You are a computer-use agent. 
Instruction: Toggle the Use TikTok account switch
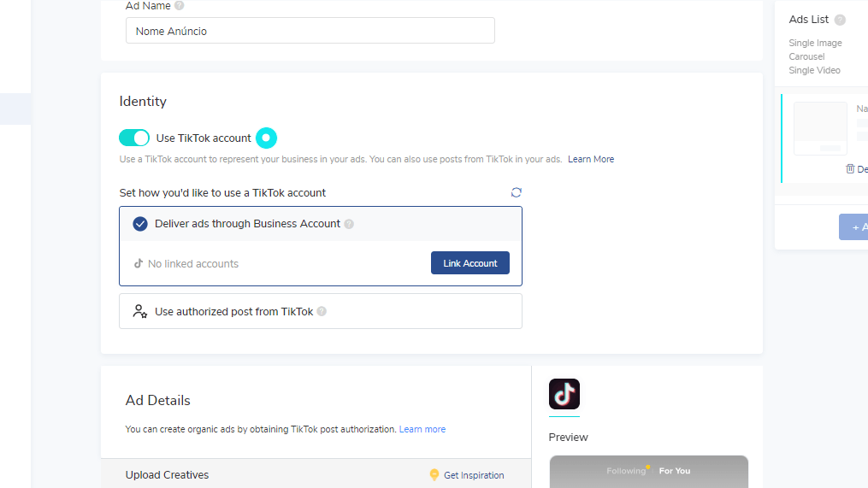134,138
